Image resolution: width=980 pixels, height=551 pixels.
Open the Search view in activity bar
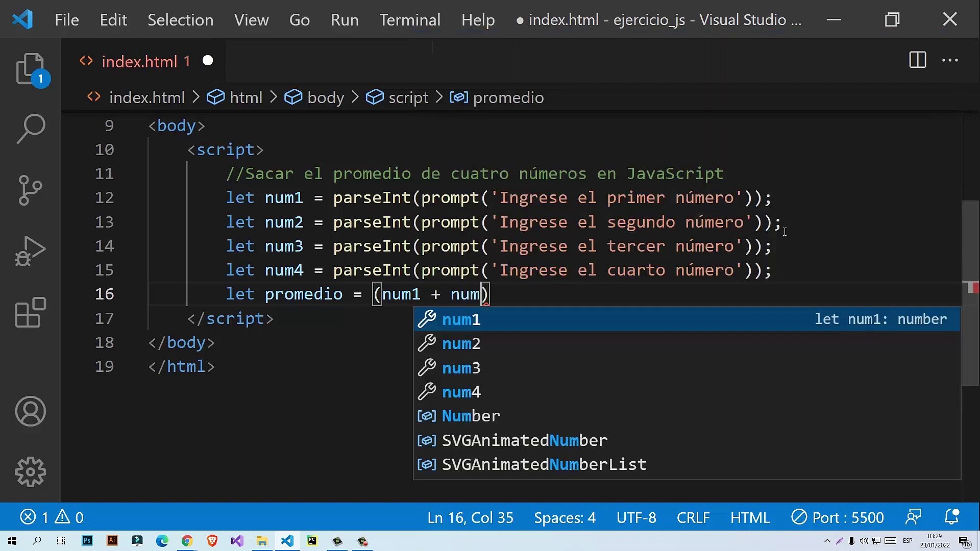(x=31, y=129)
